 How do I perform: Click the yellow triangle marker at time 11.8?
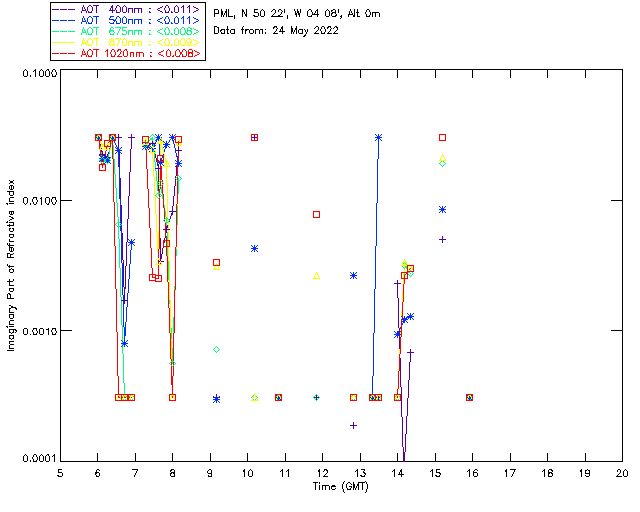316,276
